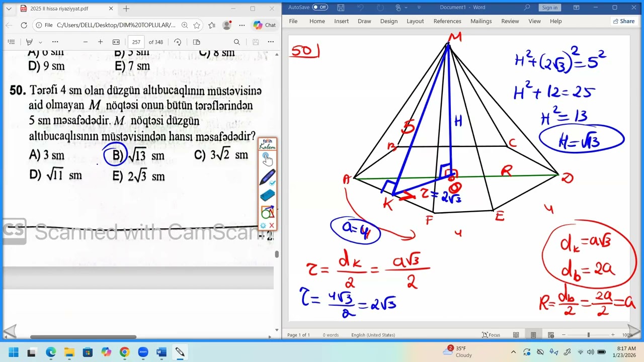Zoom out the PDF with the minus button
This screenshot has height=362, width=644.
point(85,42)
